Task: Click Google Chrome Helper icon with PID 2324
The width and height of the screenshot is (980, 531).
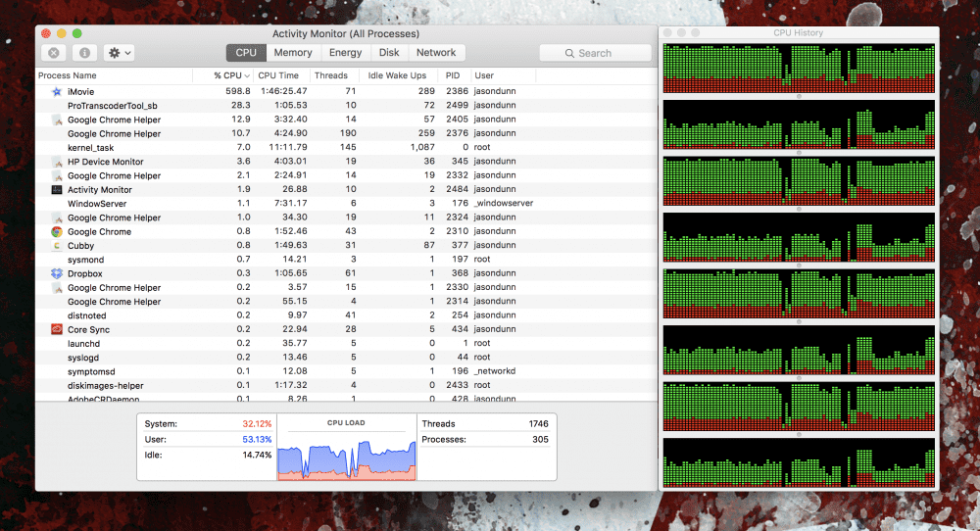Action: pos(56,217)
